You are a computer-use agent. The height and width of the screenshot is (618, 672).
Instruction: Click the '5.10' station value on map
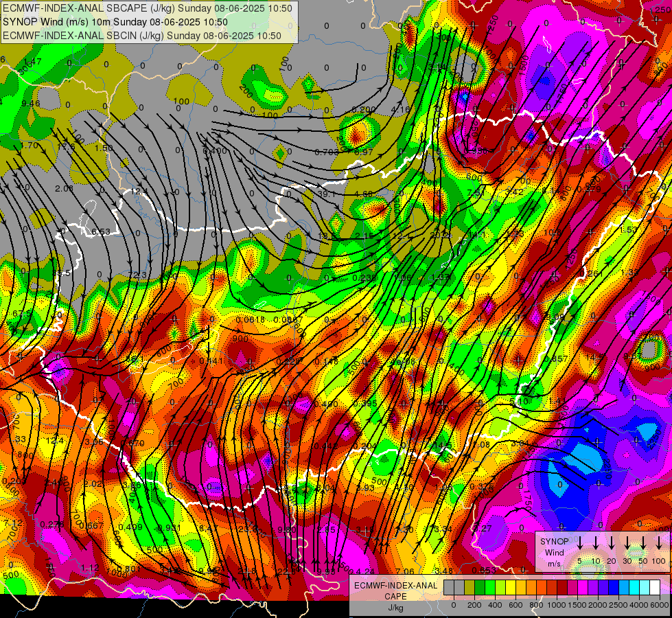pos(518,402)
